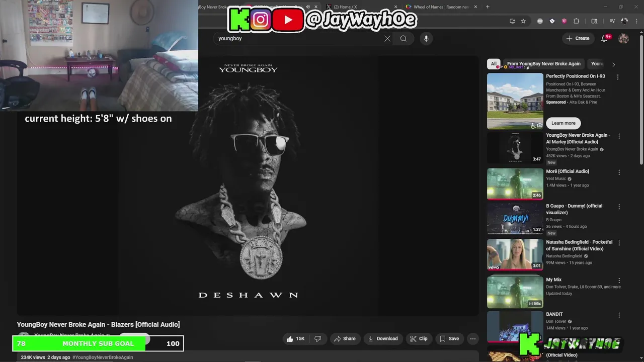This screenshot has width=644, height=362.
Task: Open options menu for BANDIT video
Action: point(619,315)
